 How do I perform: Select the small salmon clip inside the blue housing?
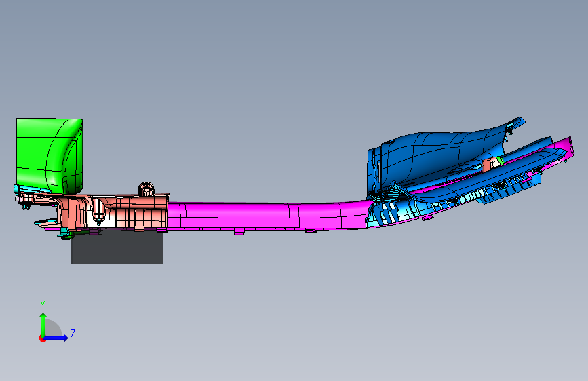click(490, 164)
